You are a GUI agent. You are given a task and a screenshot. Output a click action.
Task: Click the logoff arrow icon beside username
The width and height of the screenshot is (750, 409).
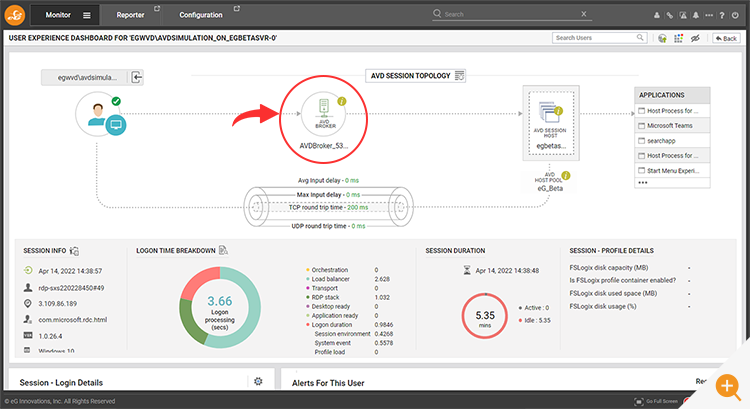click(136, 77)
